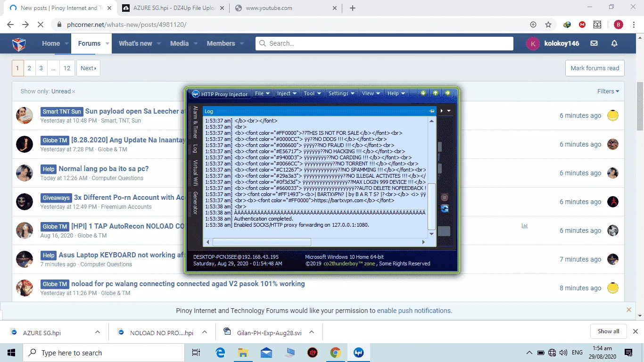Open the Alarm & Timer side tab

(195, 122)
